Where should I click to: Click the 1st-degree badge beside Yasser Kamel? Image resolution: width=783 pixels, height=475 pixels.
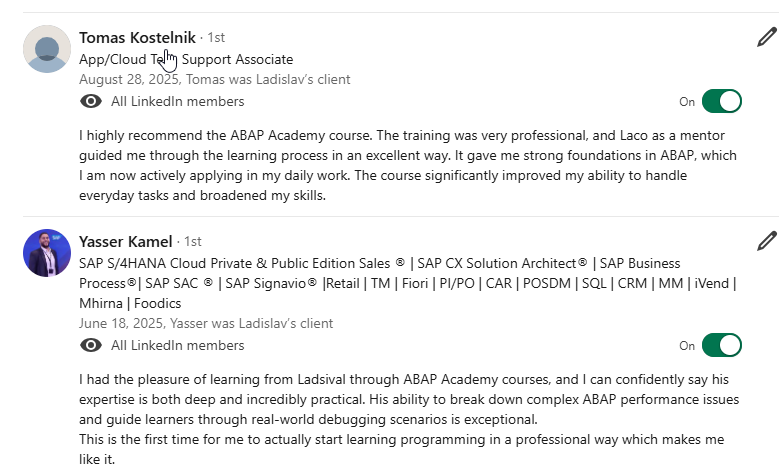[192, 242]
